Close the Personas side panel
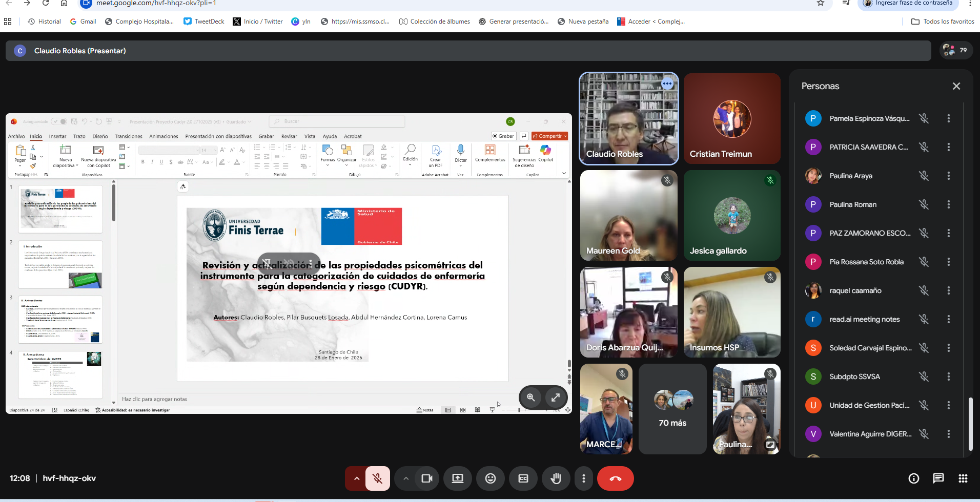 point(956,86)
